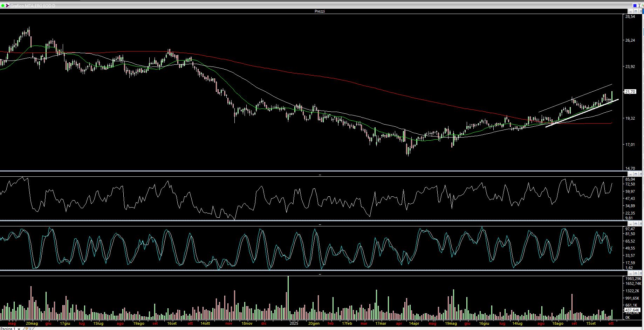The height and width of the screenshot is (330, 644).
Task: Click the 15lug date label
Action: click(x=98, y=323)
